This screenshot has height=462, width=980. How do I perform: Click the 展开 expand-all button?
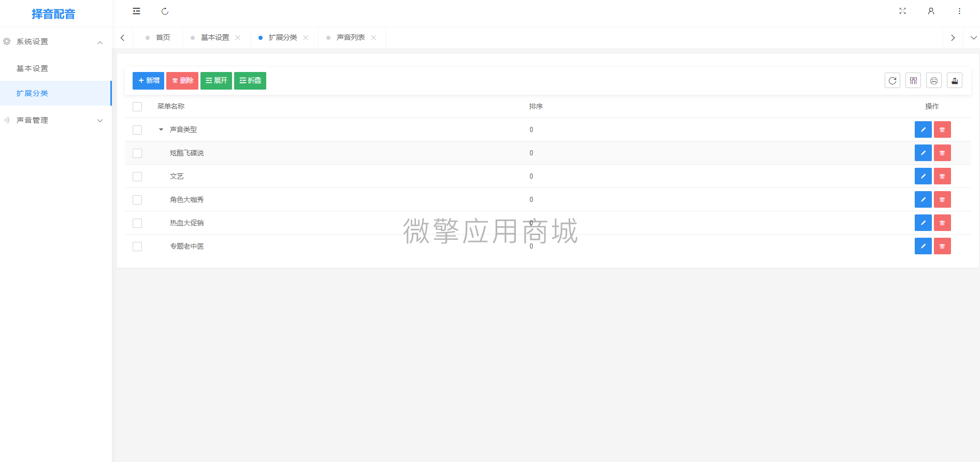click(216, 81)
